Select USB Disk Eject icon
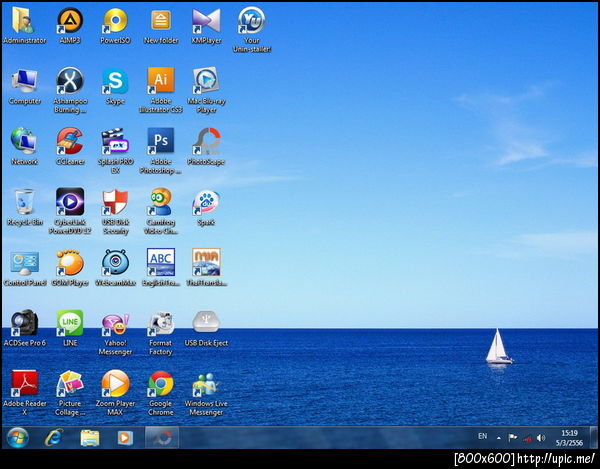 coord(206,322)
